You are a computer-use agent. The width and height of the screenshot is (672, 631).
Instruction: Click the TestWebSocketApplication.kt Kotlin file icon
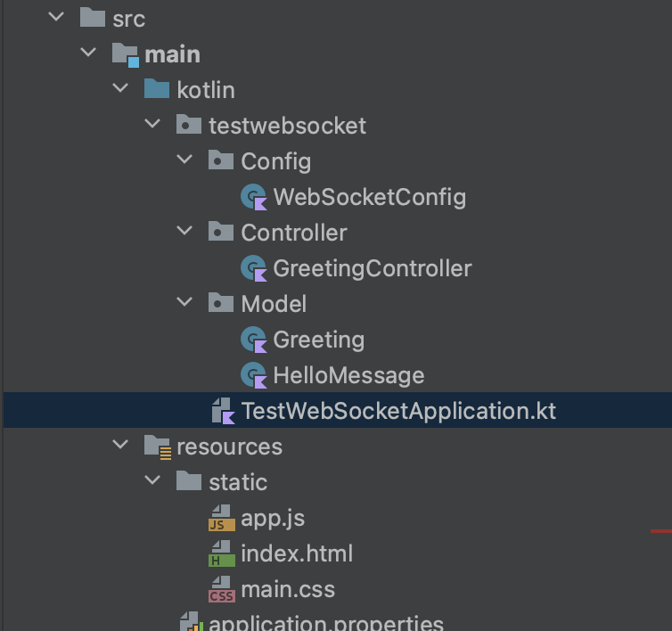coord(222,411)
